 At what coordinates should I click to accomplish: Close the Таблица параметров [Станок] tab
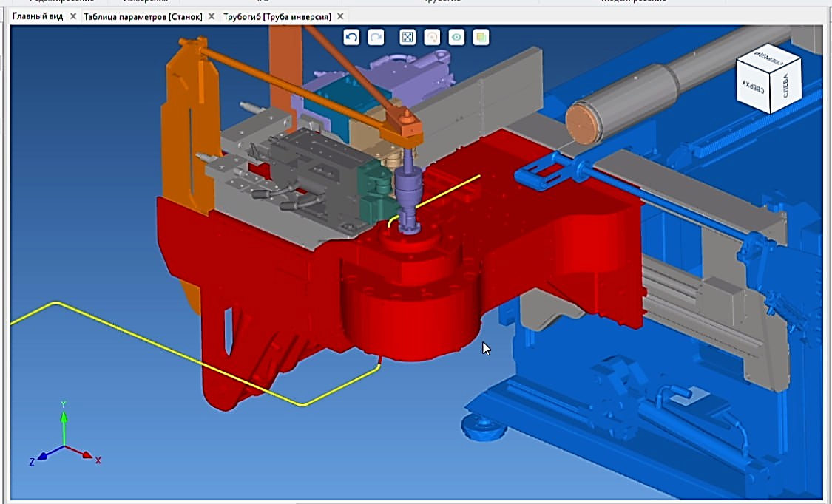pos(212,16)
